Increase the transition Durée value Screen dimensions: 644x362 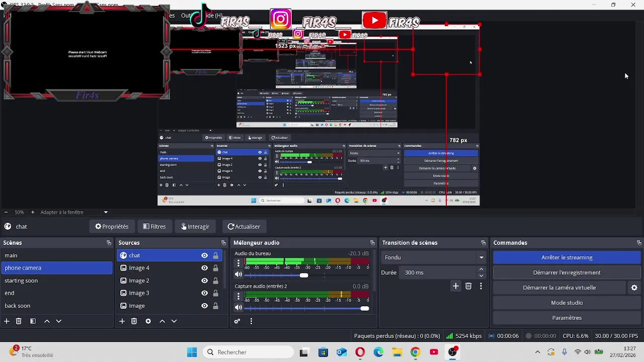(481, 269)
